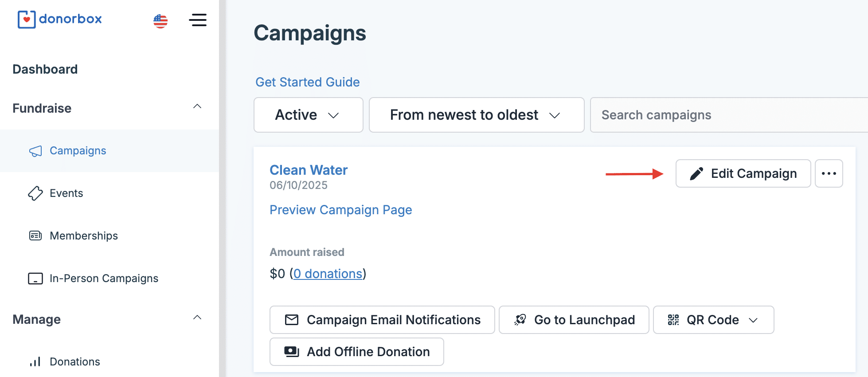Click the Go to Launchpad button

point(574,320)
